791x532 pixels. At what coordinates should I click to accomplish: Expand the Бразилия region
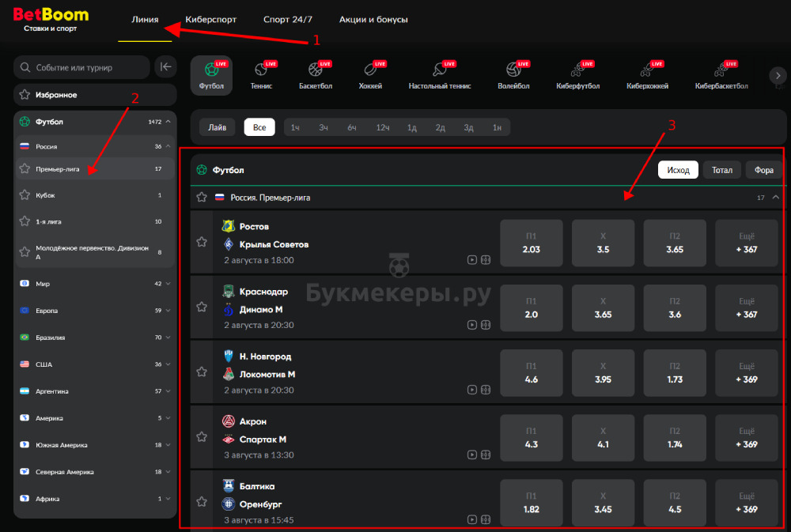pyautogui.click(x=168, y=337)
